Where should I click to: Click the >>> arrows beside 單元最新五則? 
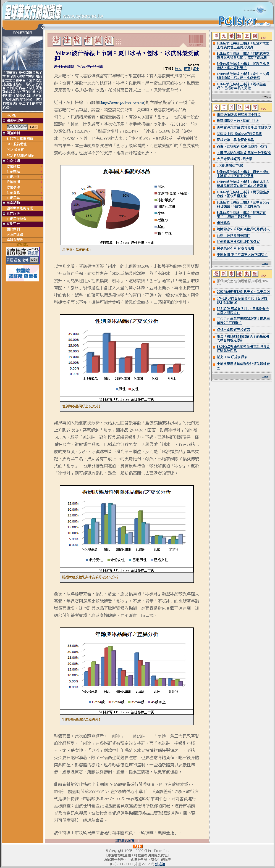(x=263, y=38)
